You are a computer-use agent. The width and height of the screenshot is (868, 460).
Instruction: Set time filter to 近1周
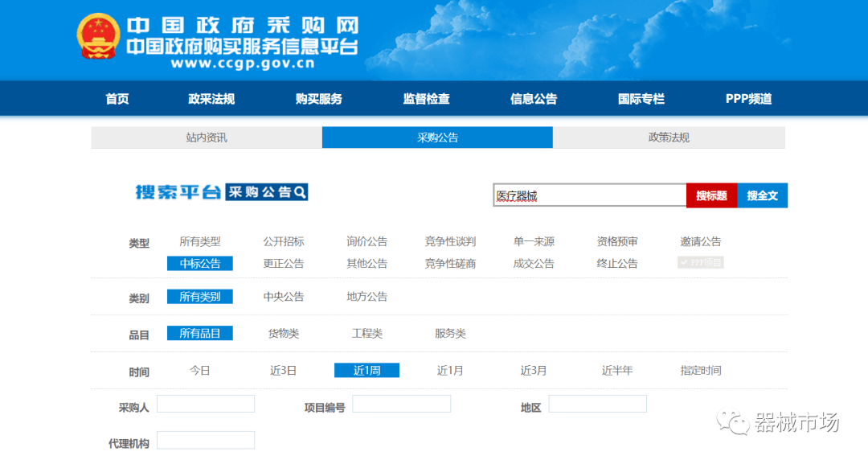pyautogui.click(x=367, y=370)
